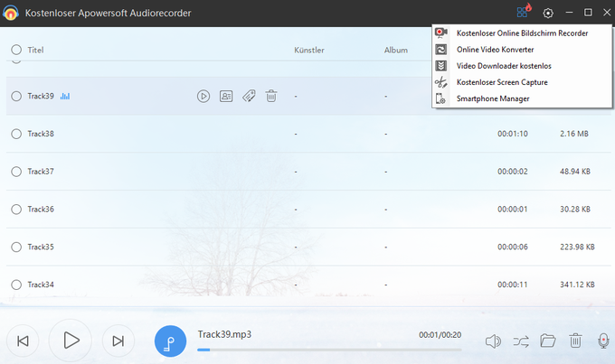Screen dimensions: 615x364
Task: Click Track35 title text
Action: point(41,247)
